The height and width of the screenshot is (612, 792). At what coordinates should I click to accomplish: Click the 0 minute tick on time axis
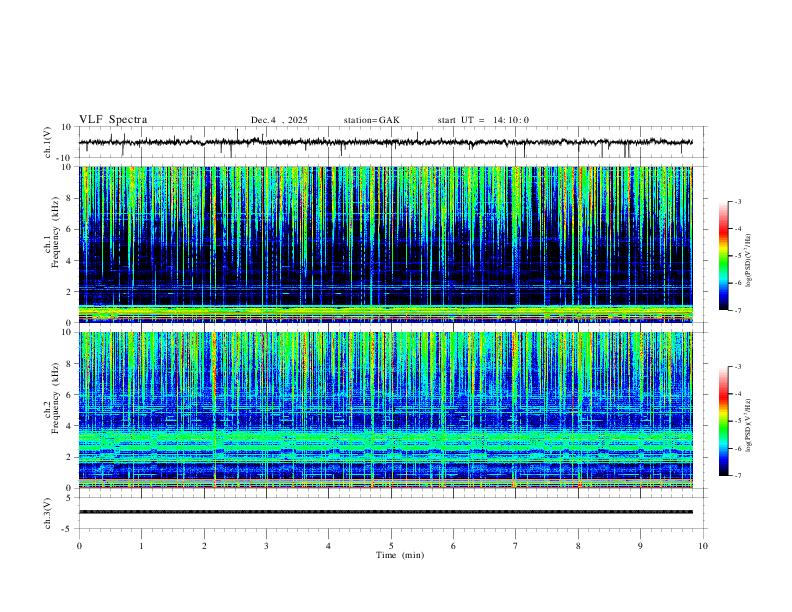(x=79, y=546)
